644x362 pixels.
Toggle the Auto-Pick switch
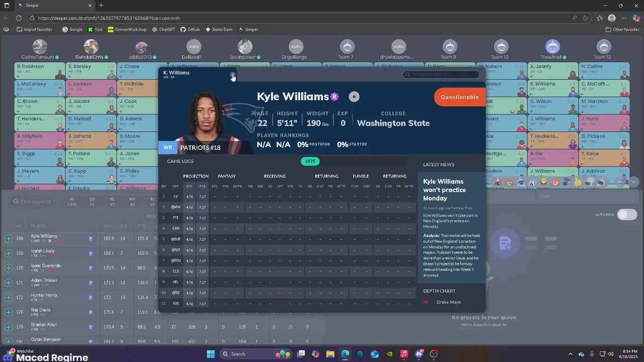(627, 215)
